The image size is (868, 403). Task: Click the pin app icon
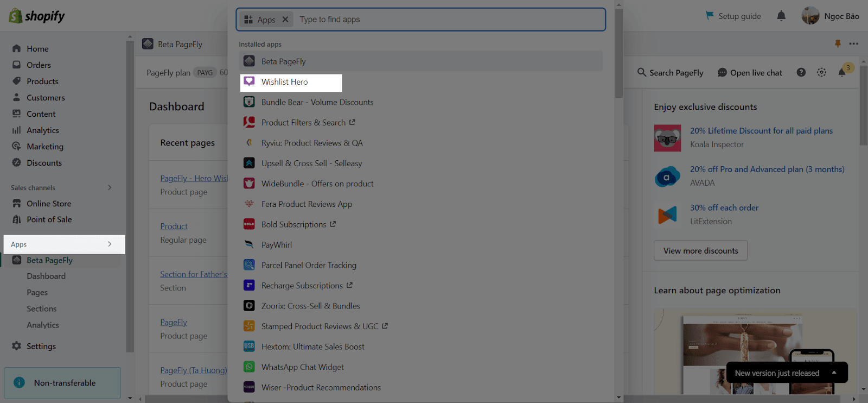click(838, 43)
